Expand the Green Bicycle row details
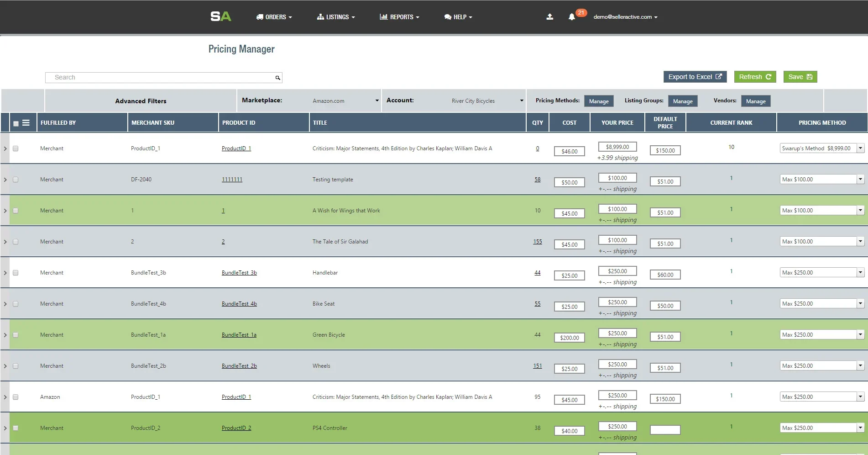Screen dimensions: 868x455 [5, 335]
